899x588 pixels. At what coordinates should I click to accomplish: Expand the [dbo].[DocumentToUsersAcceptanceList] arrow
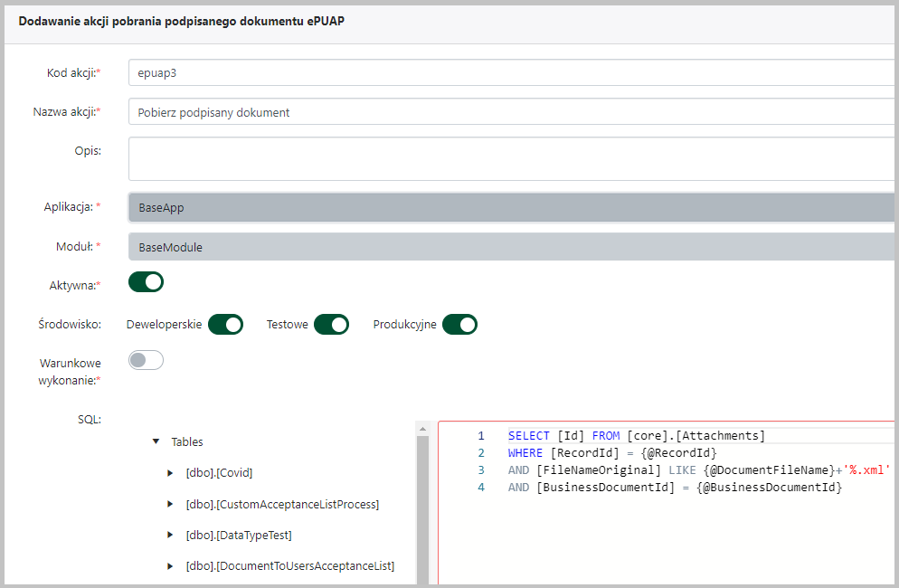[170, 566]
